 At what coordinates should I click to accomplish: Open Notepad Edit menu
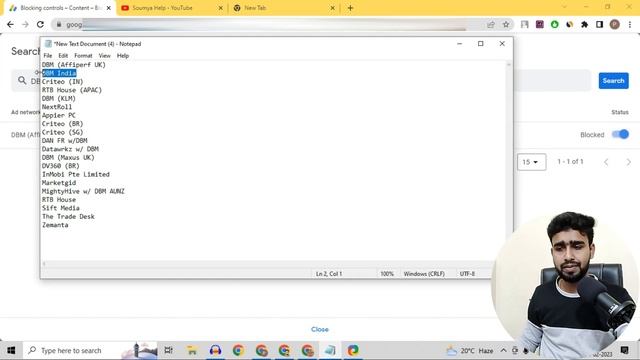[63, 56]
